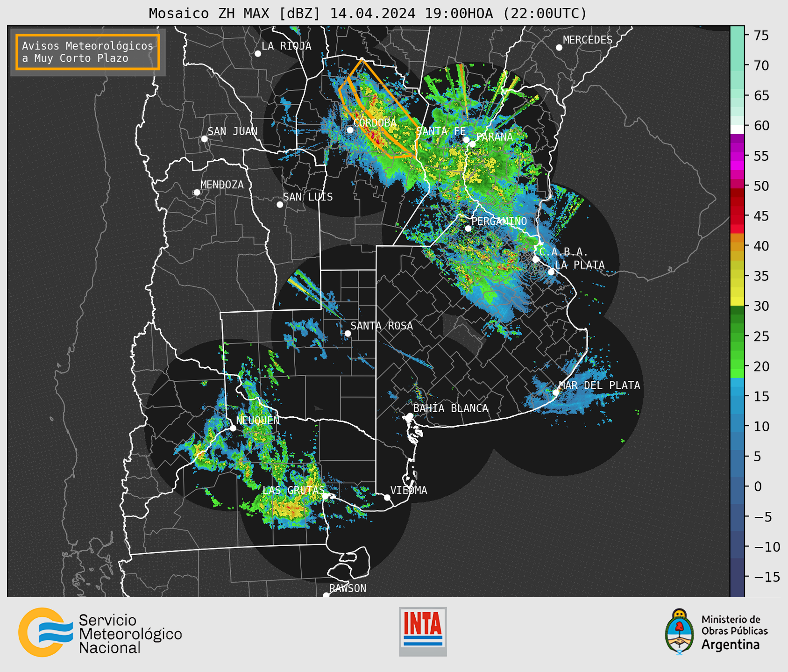Click the Bahía Blanca city label

[x=451, y=408]
